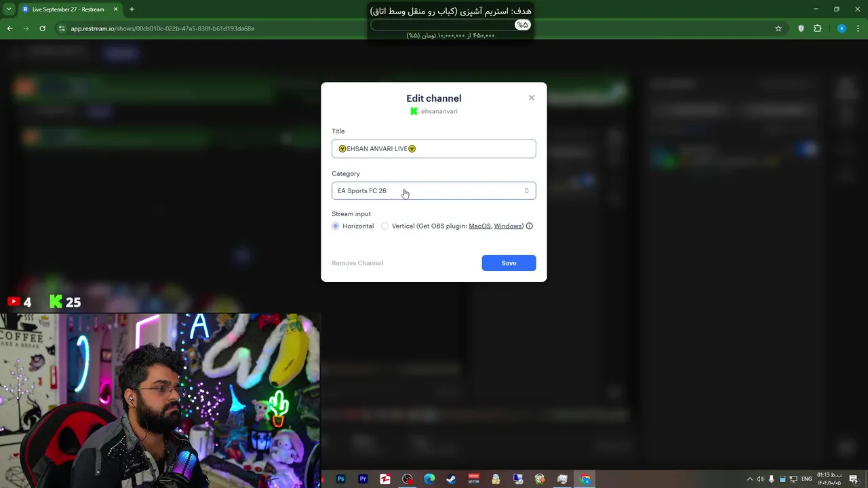Click the microphone tray icon
The width and height of the screenshot is (868, 488).
(x=771, y=479)
